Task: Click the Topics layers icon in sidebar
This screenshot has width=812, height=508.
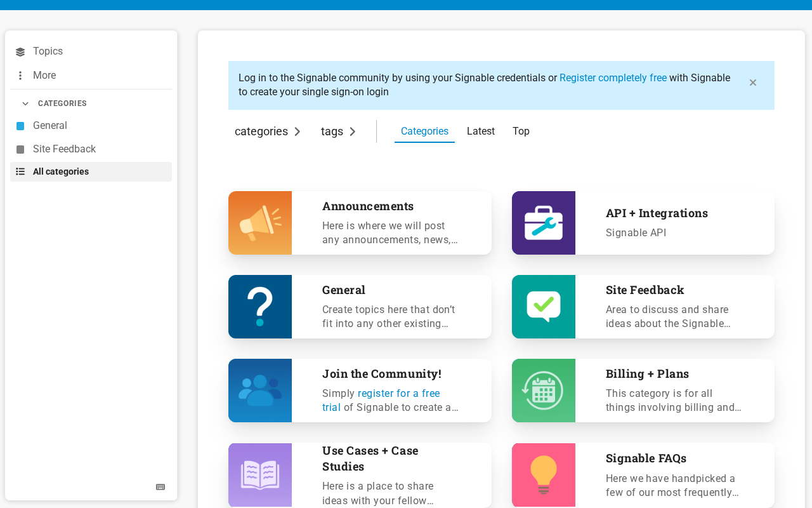Action: tap(20, 52)
